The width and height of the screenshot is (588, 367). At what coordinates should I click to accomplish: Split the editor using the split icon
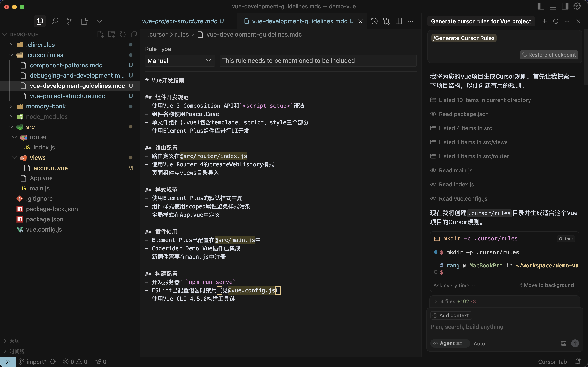(399, 21)
